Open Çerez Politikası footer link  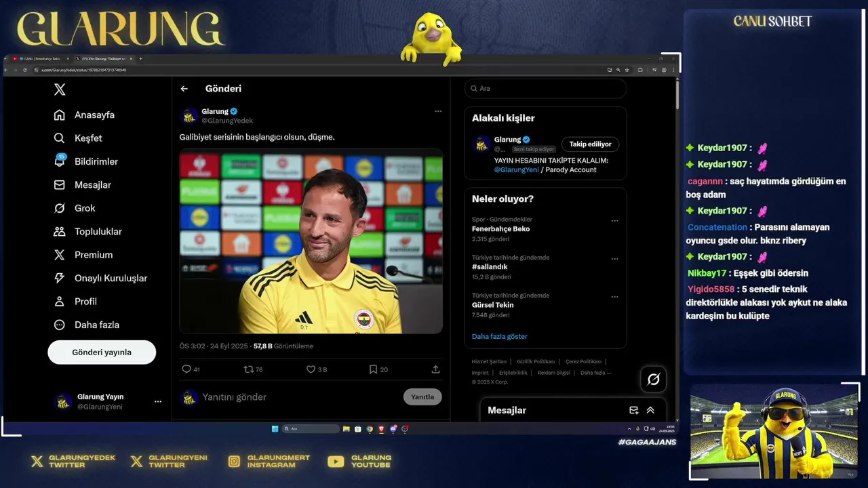pos(583,362)
